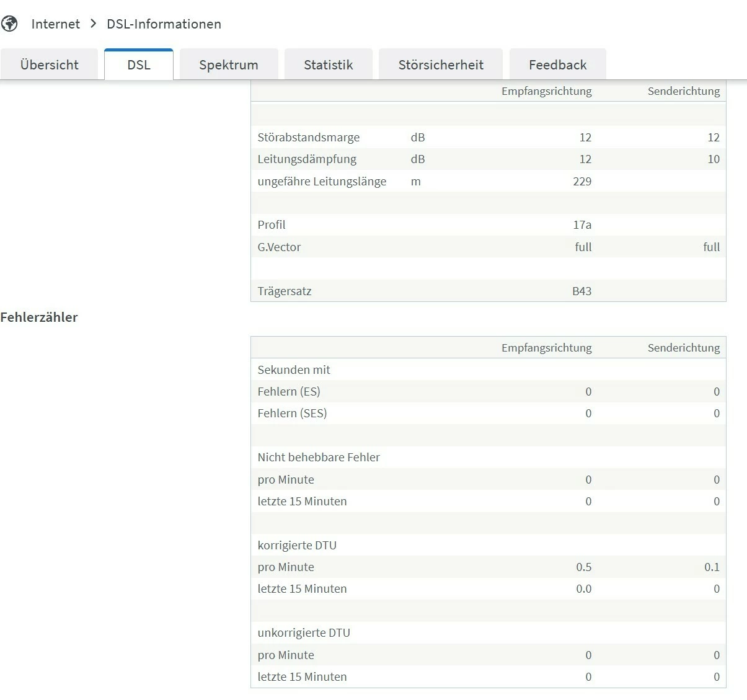Open the Spektrum tab

(229, 65)
